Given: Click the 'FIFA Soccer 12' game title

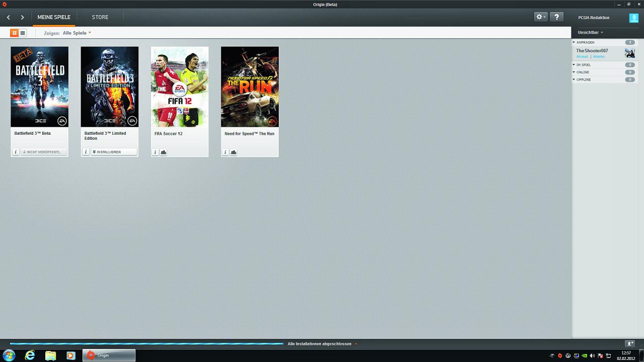Looking at the screenshot, I should pyautogui.click(x=169, y=134).
